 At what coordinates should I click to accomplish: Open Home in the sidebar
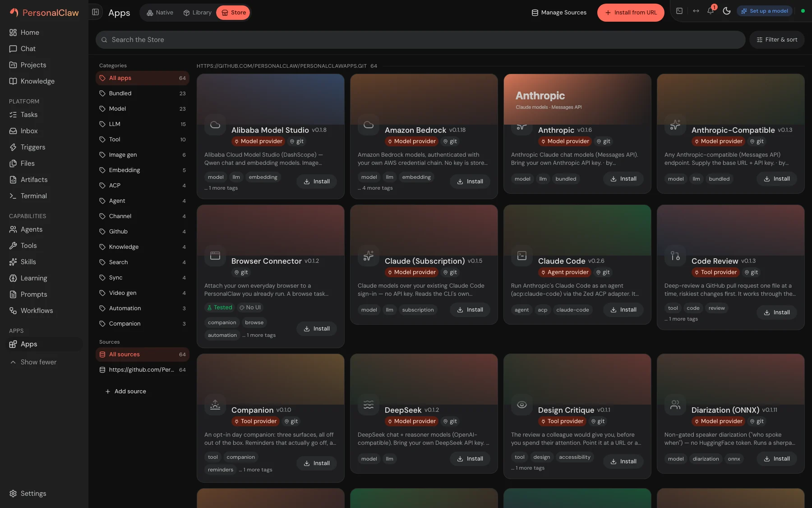click(x=44, y=33)
